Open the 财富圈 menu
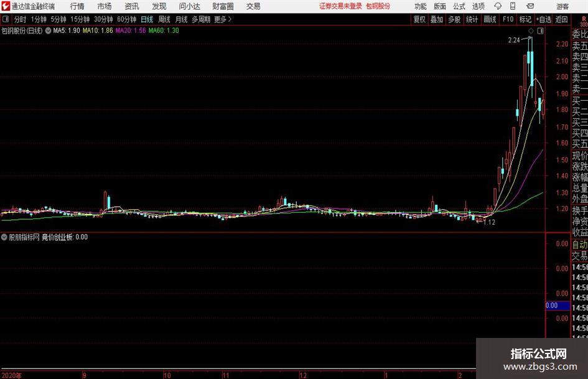Image resolution: width=588 pixels, height=379 pixels. (x=223, y=6)
